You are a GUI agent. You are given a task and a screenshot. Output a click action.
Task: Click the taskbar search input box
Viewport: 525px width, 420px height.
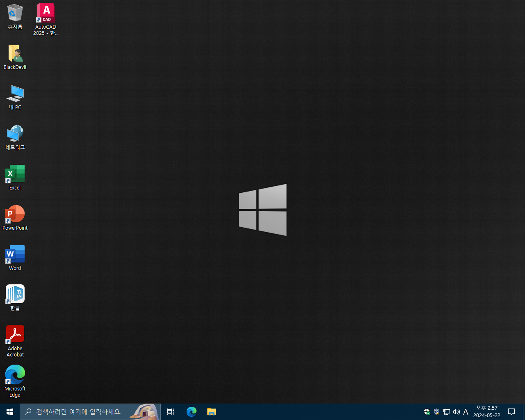pos(90,412)
